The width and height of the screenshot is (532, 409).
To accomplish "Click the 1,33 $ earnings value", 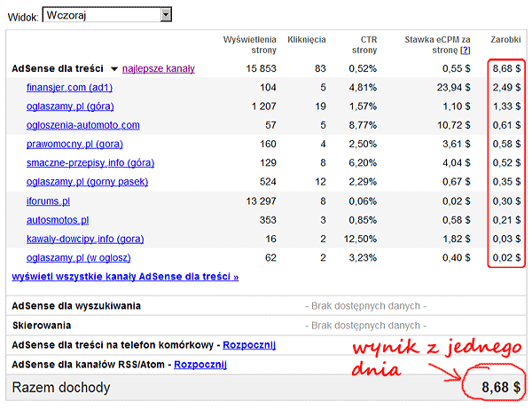I will coord(506,106).
